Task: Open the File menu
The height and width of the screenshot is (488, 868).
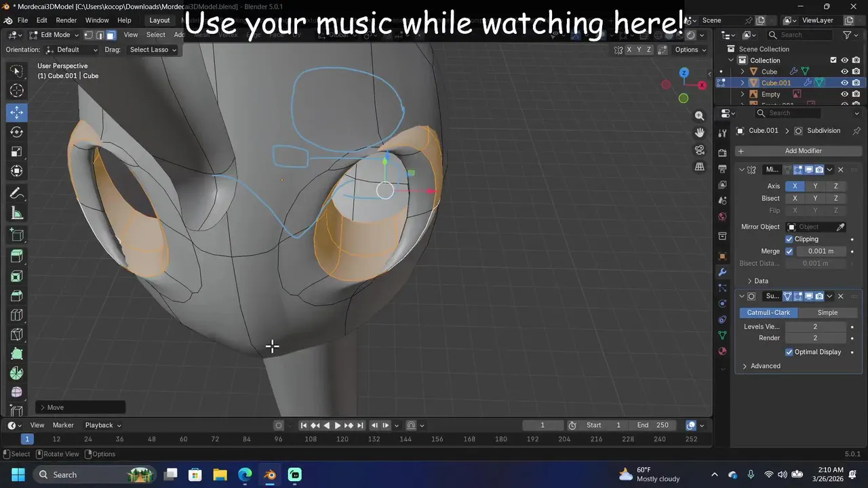Action: (x=22, y=20)
